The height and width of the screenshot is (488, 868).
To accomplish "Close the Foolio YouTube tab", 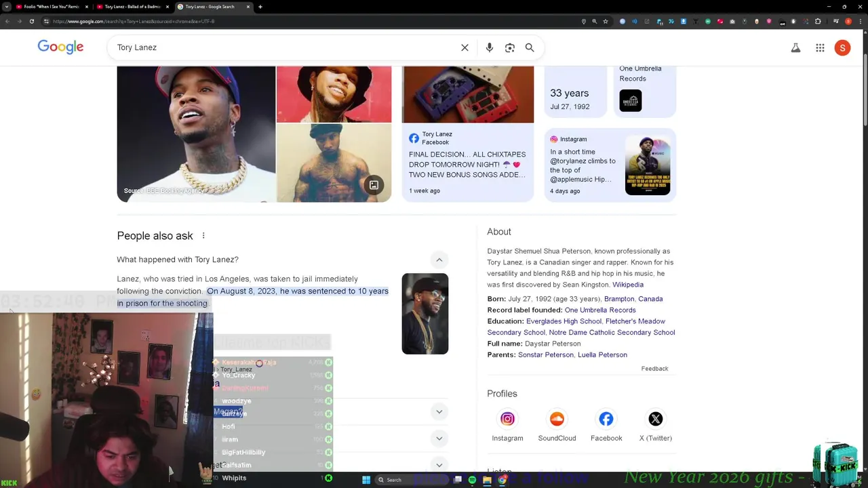I will point(86,7).
